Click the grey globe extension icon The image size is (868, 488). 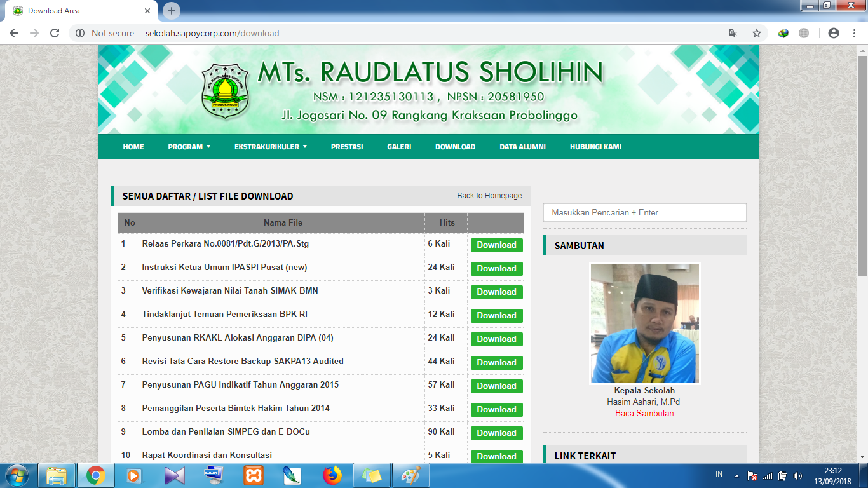pyautogui.click(x=804, y=33)
